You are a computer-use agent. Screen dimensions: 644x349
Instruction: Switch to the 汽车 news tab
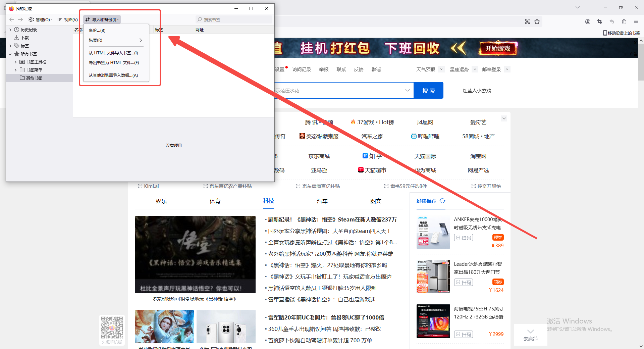pos(322,201)
